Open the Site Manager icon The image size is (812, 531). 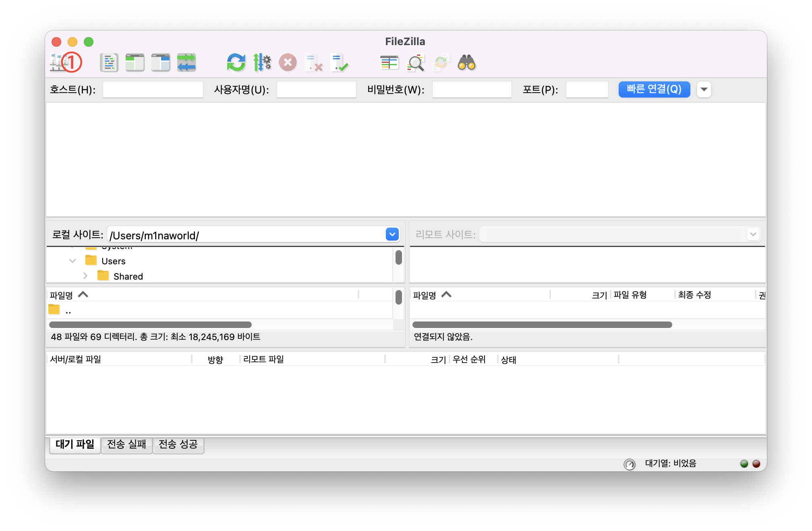[x=59, y=63]
